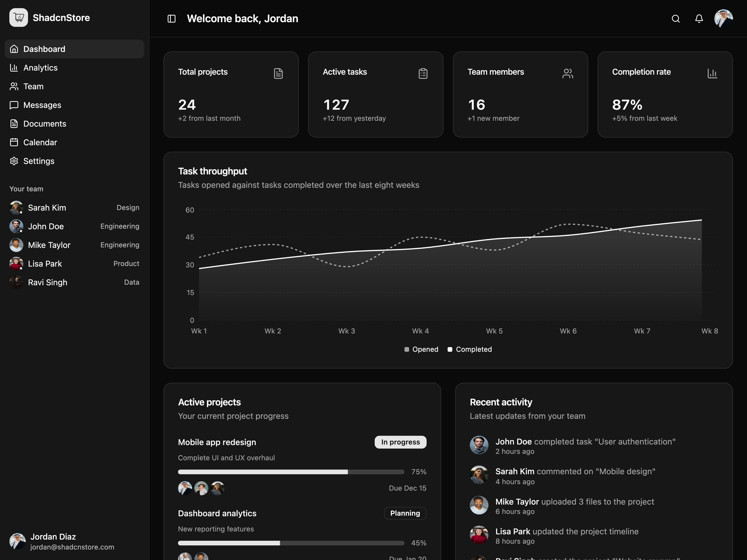Navigate to Settings
The image size is (747, 560).
tap(74, 161)
